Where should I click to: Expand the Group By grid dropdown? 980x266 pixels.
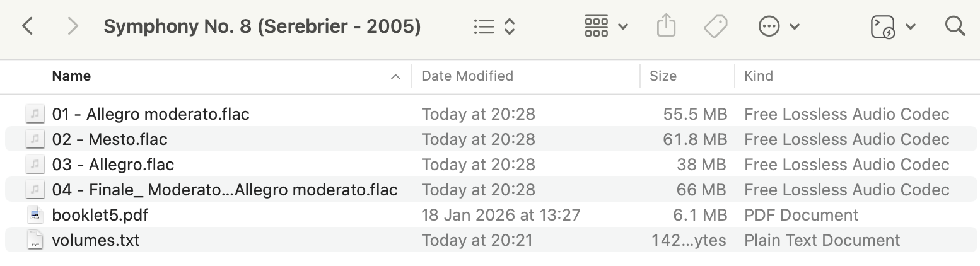(606, 26)
